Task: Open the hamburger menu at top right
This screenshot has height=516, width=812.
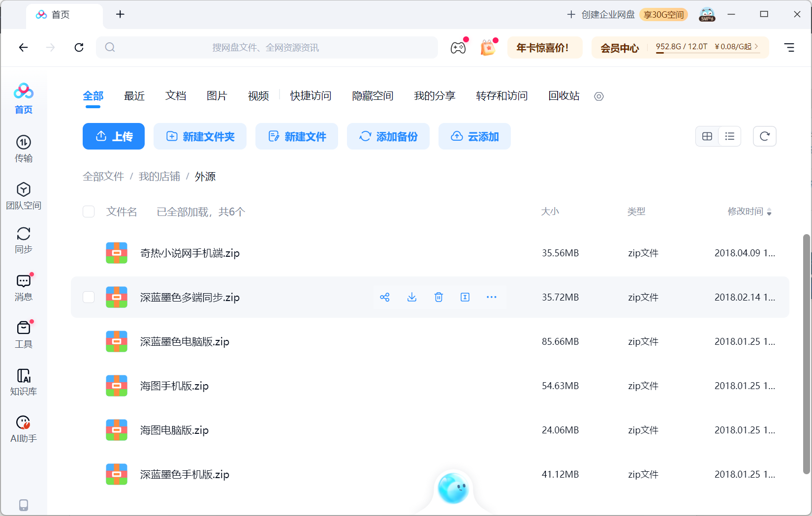Action: (x=789, y=48)
